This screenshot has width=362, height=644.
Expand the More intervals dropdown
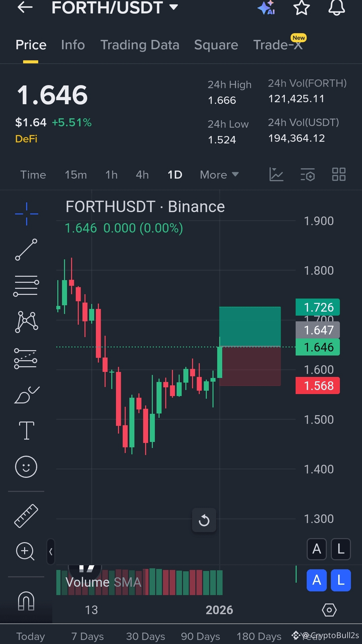tap(219, 175)
